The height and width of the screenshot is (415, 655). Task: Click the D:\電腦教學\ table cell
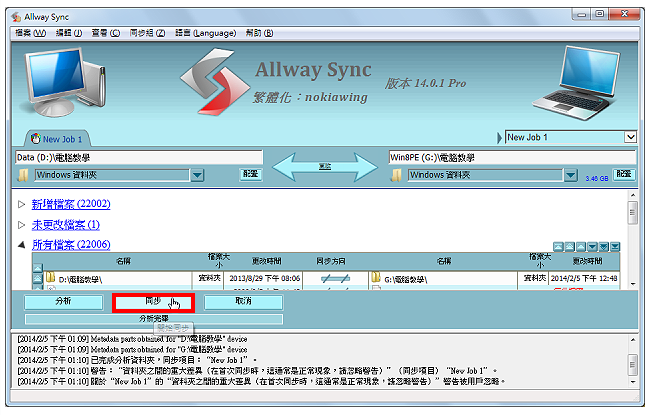[x=118, y=279]
